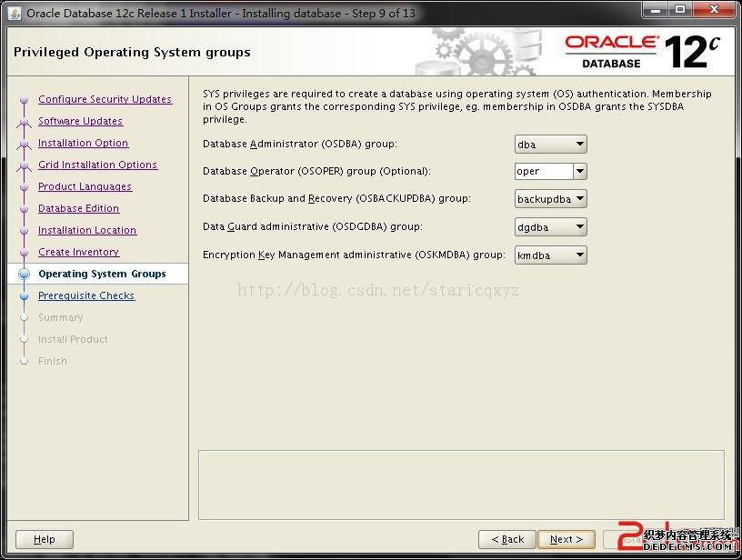Go to Configure Security Updates step
742x560 pixels.
tap(105, 99)
